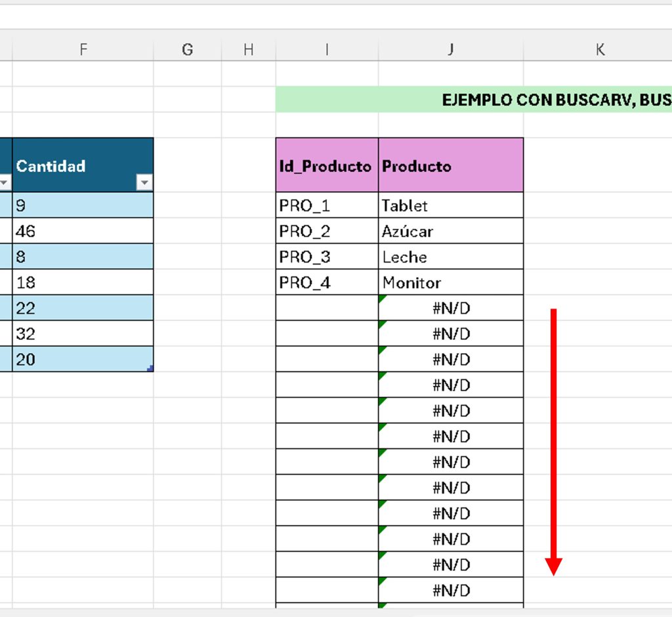Select the Id_Producto header cell

point(326,165)
